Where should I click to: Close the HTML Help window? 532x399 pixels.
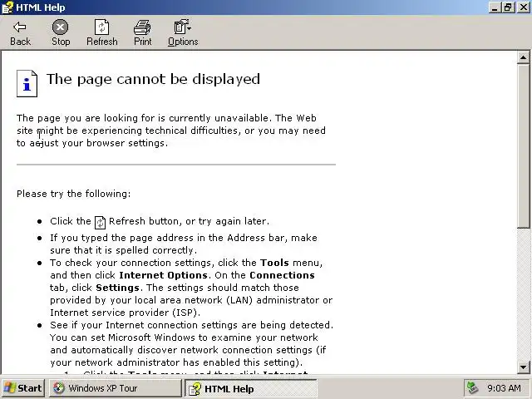pos(524,7)
